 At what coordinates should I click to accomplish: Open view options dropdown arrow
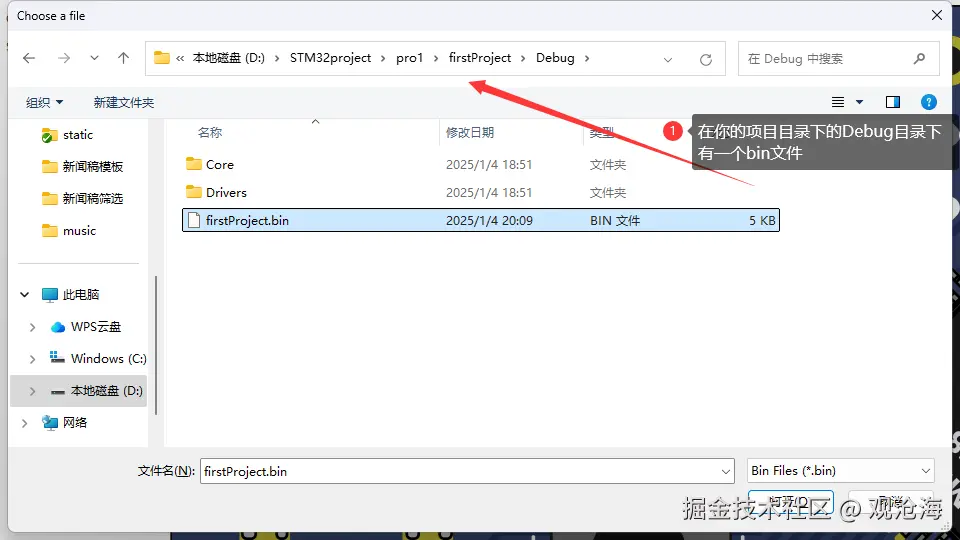(860, 102)
